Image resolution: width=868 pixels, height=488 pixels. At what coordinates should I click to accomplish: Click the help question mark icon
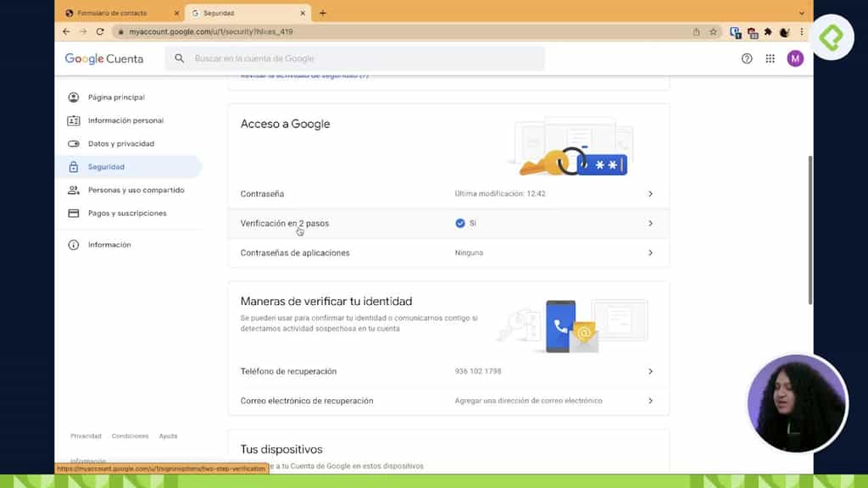click(747, 58)
